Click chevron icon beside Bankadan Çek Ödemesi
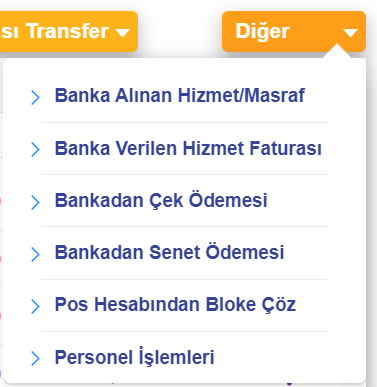377x387 pixels. pos(35,202)
